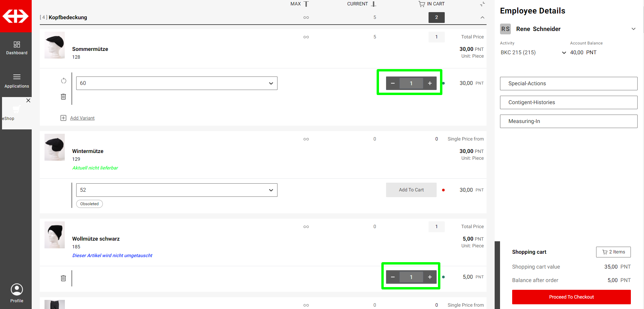
Task: Click the Proceed To Checkout button
Action: [x=571, y=297]
